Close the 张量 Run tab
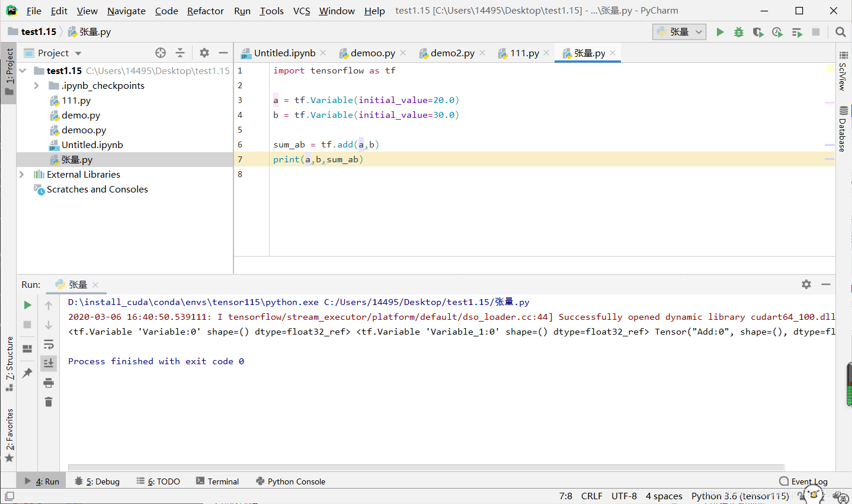The image size is (852, 504). [x=95, y=284]
